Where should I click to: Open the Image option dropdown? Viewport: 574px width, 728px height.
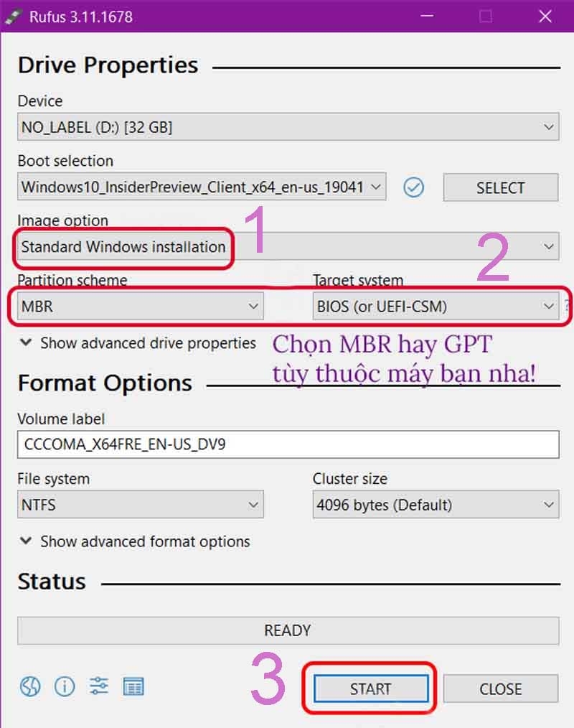(288, 246)
